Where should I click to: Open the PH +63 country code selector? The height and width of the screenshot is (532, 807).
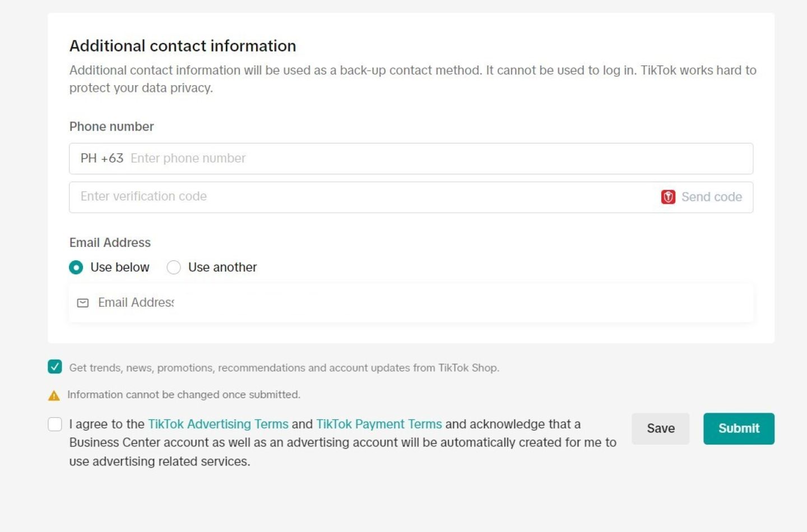point(101,158)
